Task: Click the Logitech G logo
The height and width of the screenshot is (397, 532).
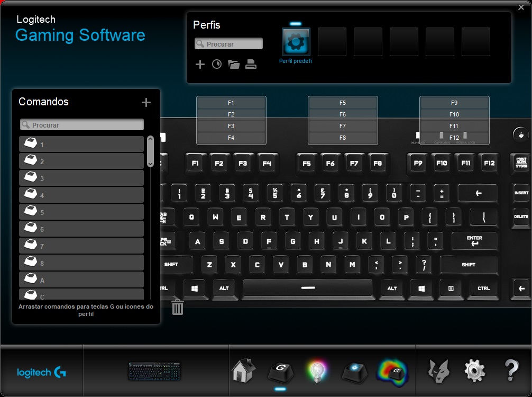Action: (x=41, y=372)
